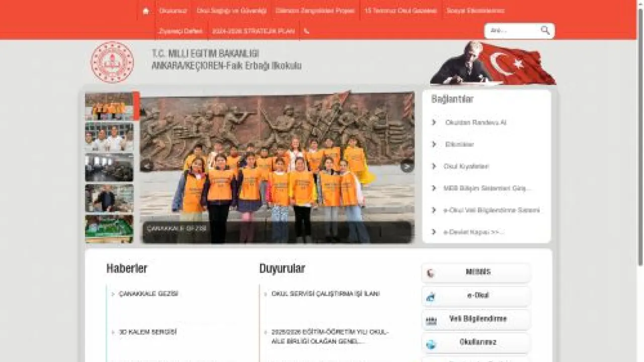Show the previous slide with left arrow

pos(146,165)
